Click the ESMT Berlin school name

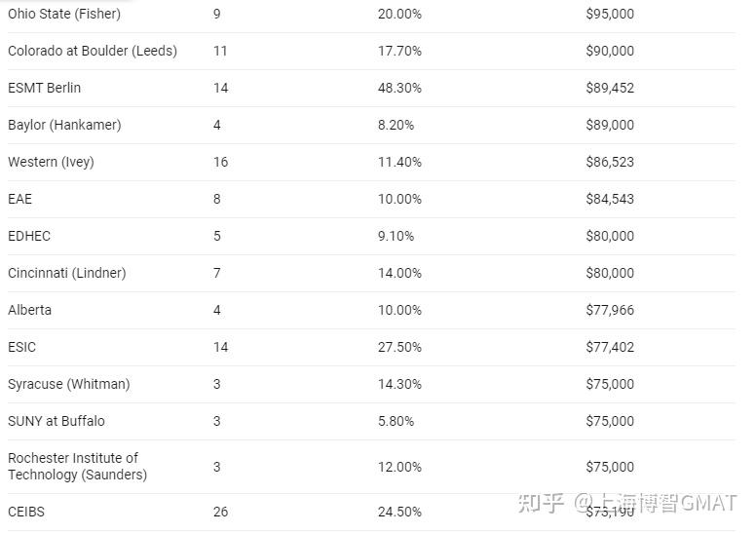click(45, 88)
